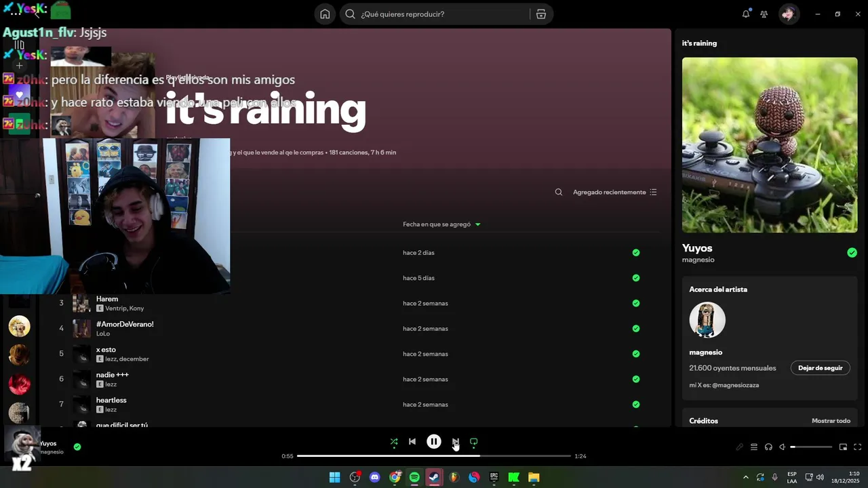Screen dimensions: 868x488
Task: Toggle saved check for Harem
Action: point(636,304)
